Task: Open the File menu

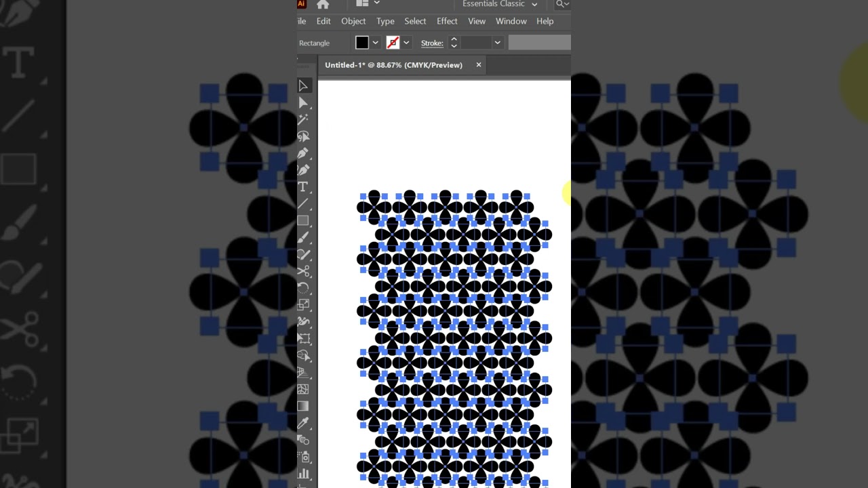Action: tap(302, 21)
